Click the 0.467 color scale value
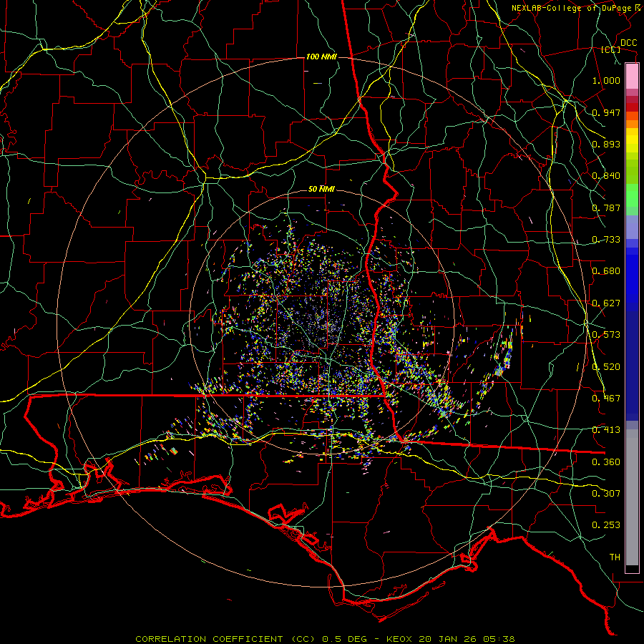Viewport: 644px width, 644px height. pos(606,399)
